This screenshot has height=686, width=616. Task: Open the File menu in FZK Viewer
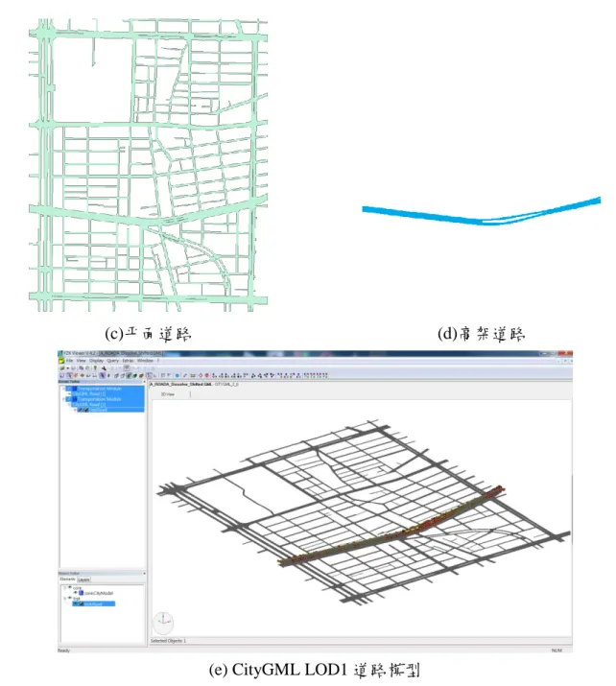(x=69, y=361)
